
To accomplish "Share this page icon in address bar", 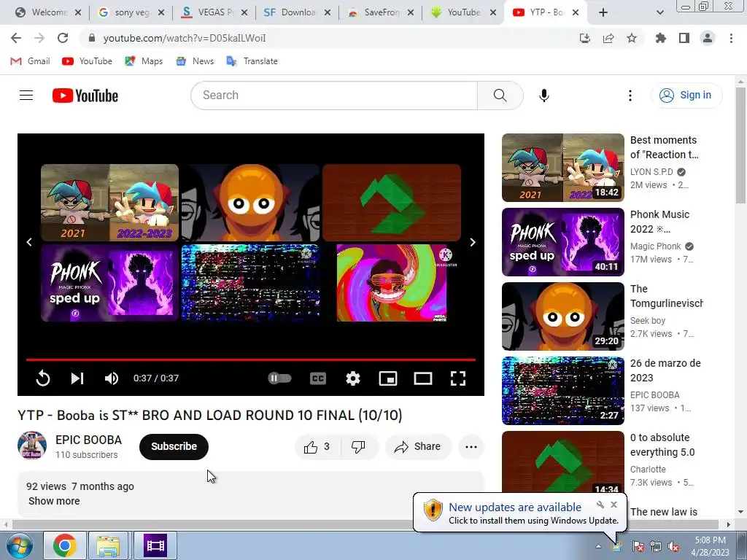I will [608, 38].
